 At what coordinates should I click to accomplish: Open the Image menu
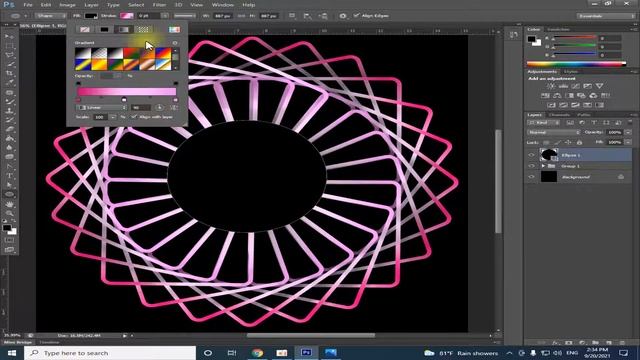(x=67, y=5)
